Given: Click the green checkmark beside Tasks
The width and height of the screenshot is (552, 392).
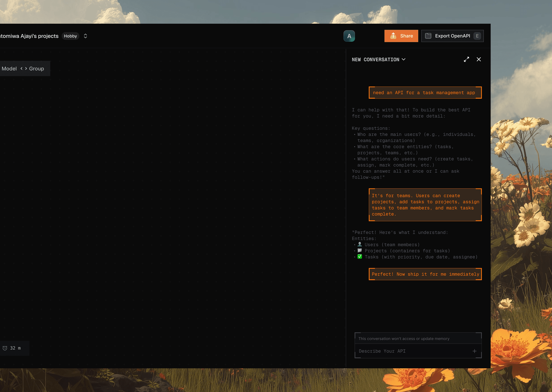Looking at the screenshot, I should tap(360, 257).
